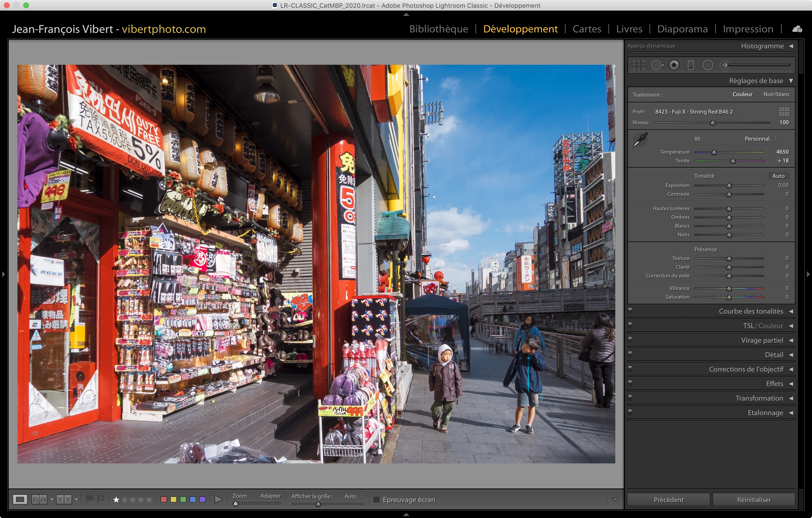Select the Spot Removal tool
The image size is (812, 518).
point(657,65)
